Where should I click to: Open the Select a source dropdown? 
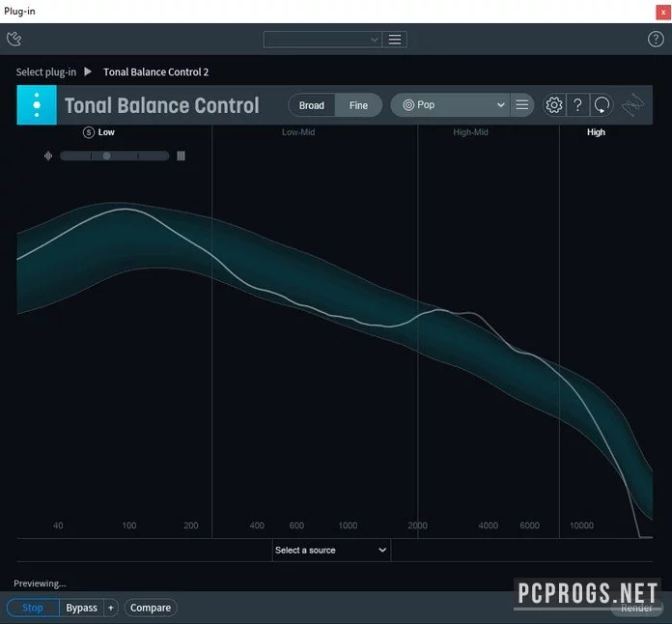[331, 551]
